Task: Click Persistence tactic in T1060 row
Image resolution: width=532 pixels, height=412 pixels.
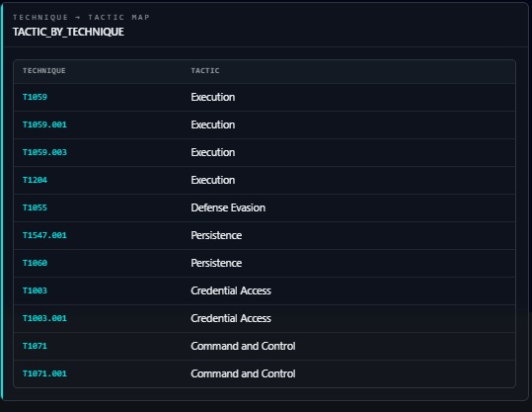Action: click(x=216, y=263)
